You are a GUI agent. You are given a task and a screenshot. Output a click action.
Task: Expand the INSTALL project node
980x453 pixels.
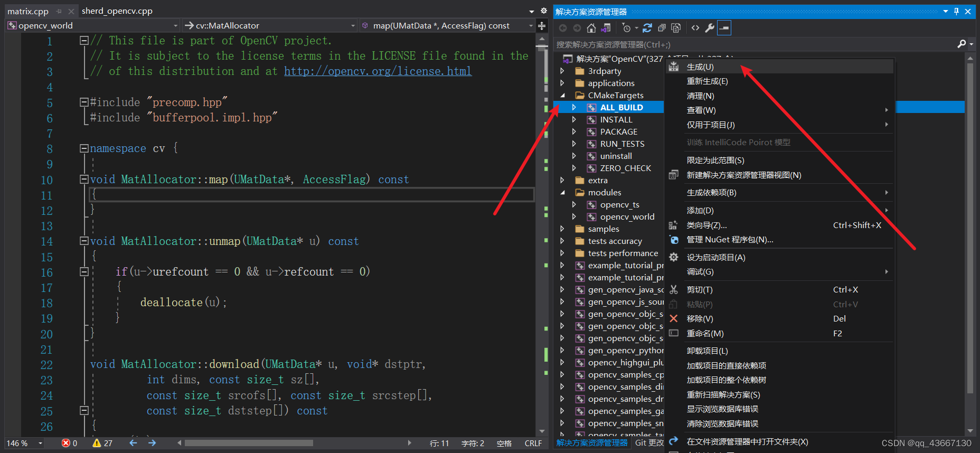click(574, 119)
